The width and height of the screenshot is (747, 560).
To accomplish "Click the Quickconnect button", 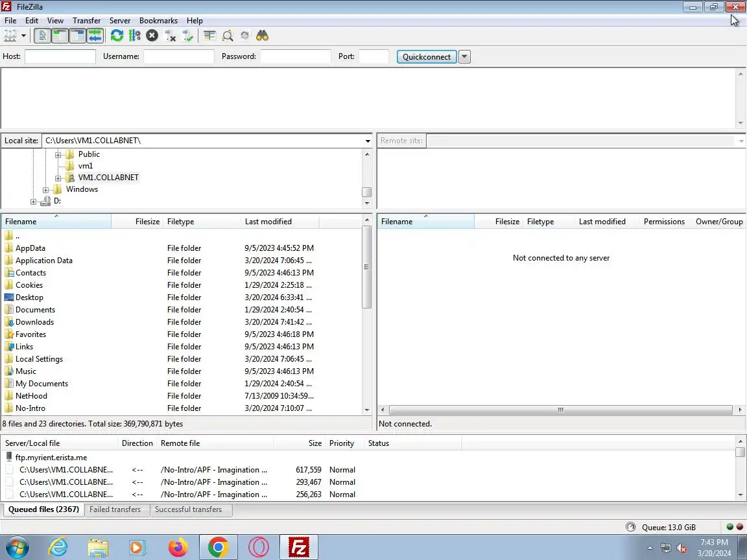I will (x=427, y=56).
